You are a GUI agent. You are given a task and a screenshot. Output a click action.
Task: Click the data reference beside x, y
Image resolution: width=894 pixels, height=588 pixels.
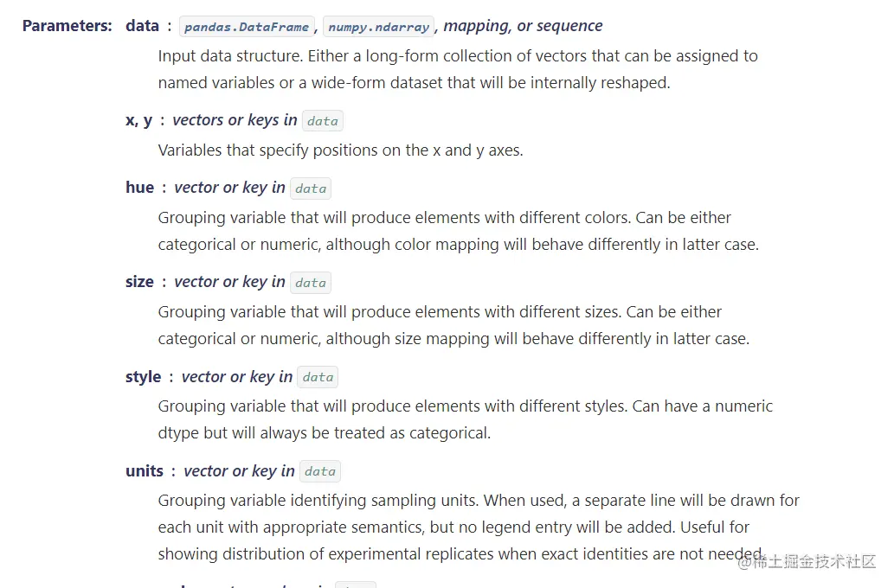pyautogui.click(x=322, y=121)
